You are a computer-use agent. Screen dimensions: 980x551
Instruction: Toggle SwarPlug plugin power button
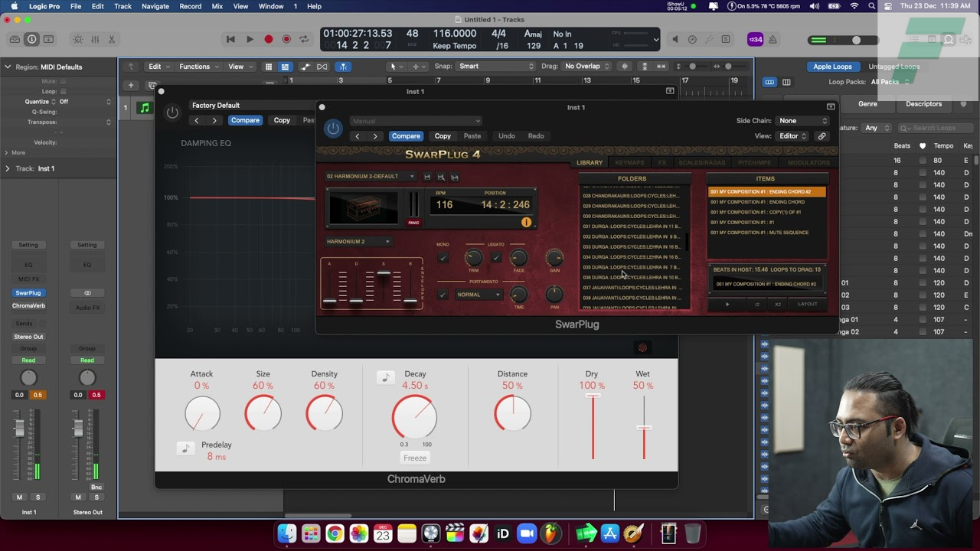333,129
